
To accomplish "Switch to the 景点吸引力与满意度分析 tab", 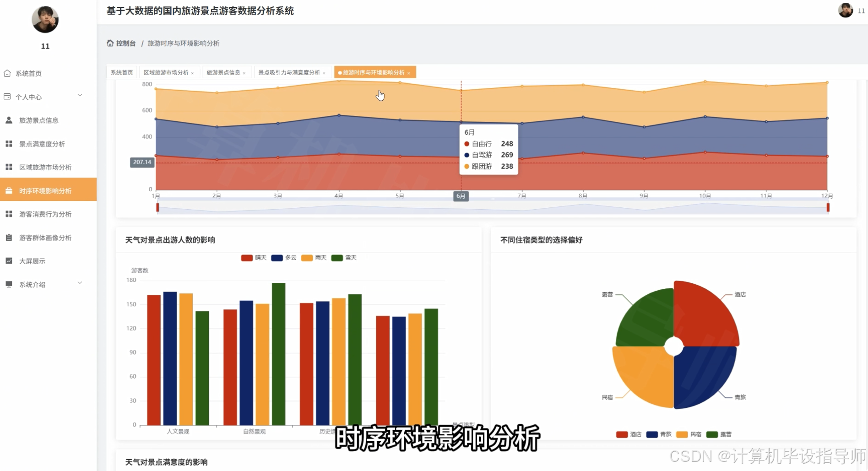I will (x=289, y=72).
